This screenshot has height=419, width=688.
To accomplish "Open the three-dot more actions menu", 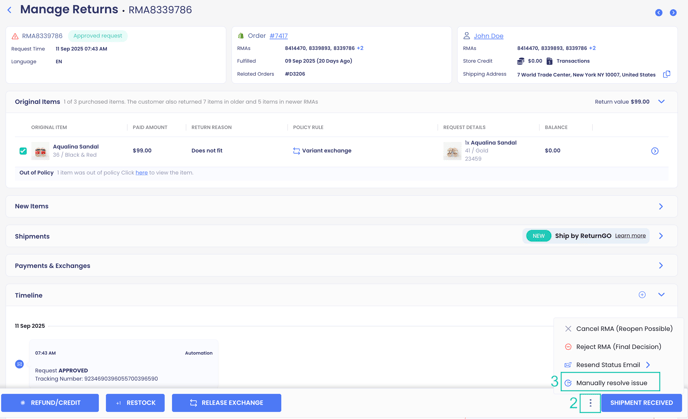I will click(x=590, y=403).
